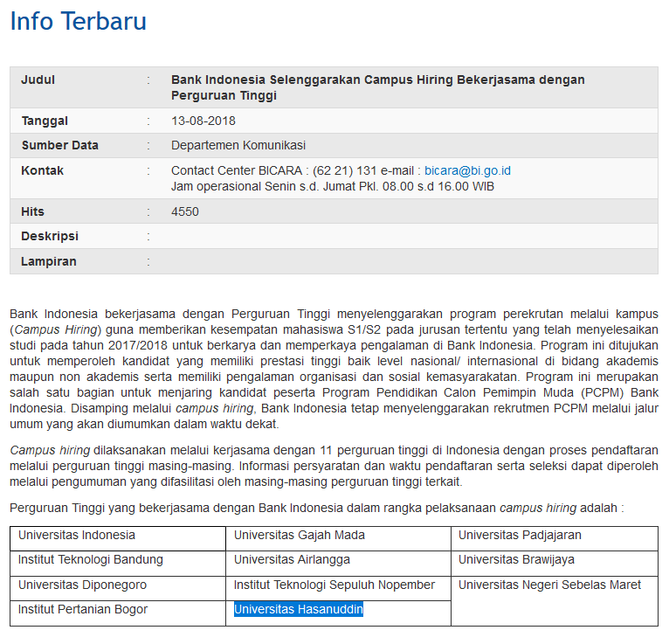Click the article title starting with Bank Indonesia Selenggarakan
The height and width of the screenshot is (644, 669).
tap(377, 87)
